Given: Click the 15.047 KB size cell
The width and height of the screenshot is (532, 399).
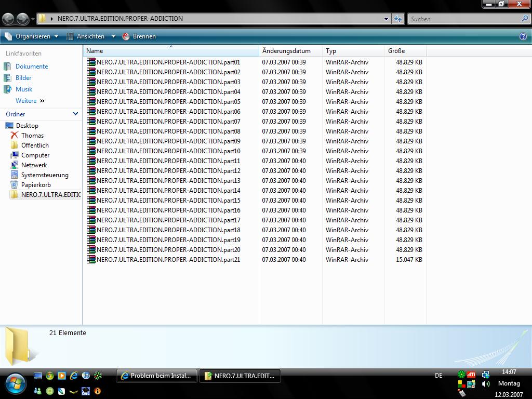Looking at the screenshot, I should [x=409, y=260].
